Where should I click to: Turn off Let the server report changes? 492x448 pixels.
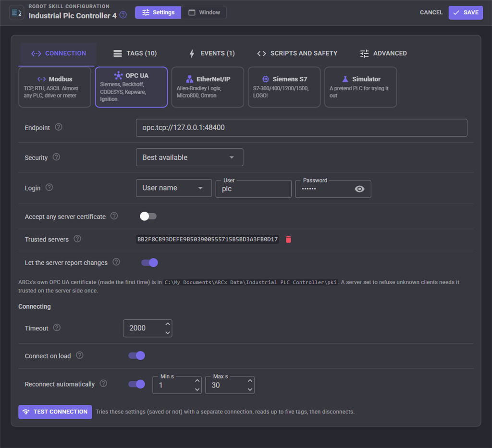point(149,263)
